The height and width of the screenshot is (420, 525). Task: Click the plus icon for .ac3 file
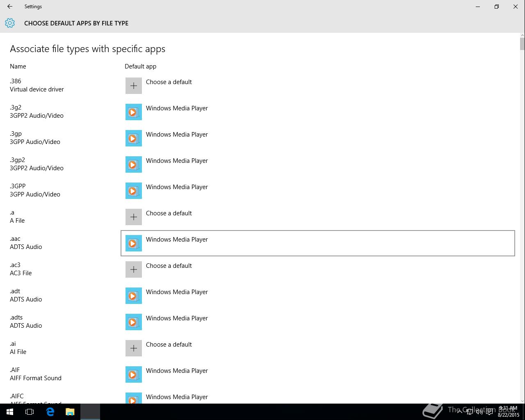134,269
